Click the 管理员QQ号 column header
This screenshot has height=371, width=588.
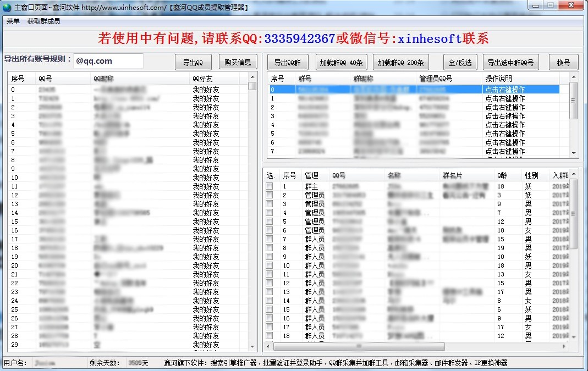[x=449, y=79]
